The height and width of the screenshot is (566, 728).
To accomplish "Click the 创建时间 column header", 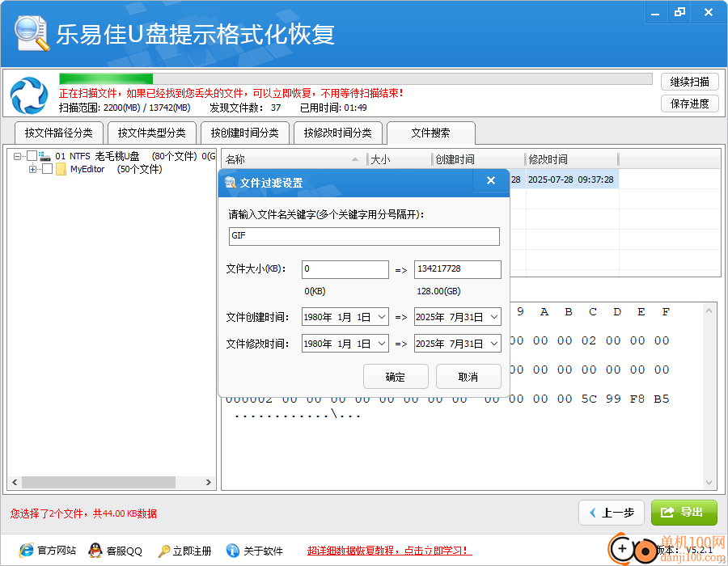I will pyautogui.click(x=478, y=159).
